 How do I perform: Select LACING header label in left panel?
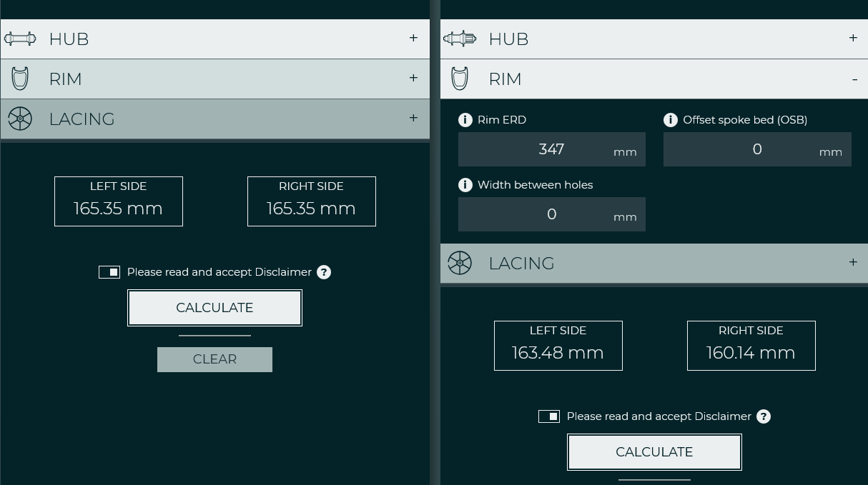(82, 119)
